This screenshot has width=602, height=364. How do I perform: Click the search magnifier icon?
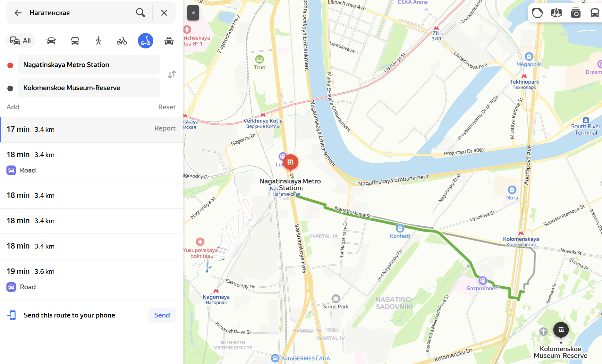pyautogui.click(x=140, y=13)
